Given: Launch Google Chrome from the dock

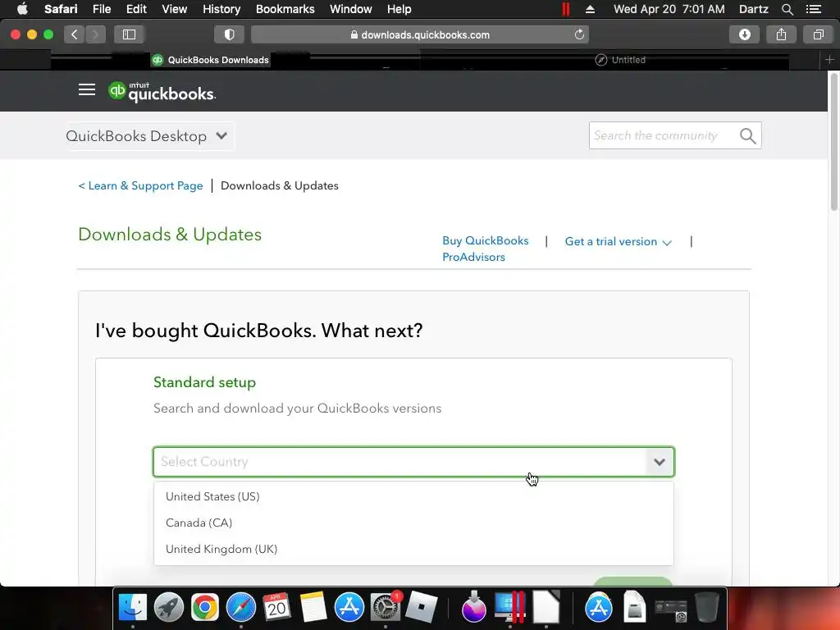Looking at the screenshot, I should coord(204,607).
